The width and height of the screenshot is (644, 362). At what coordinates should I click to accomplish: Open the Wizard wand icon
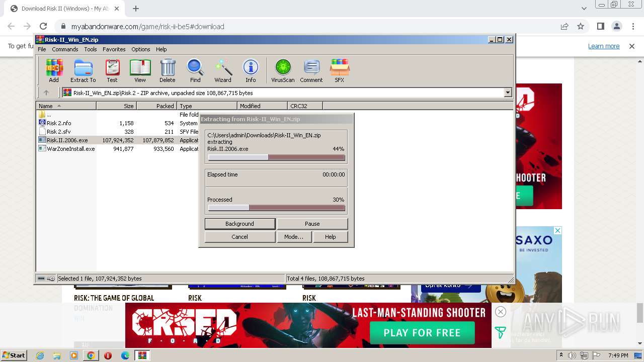pyautogui.click(x=223, y=70)
